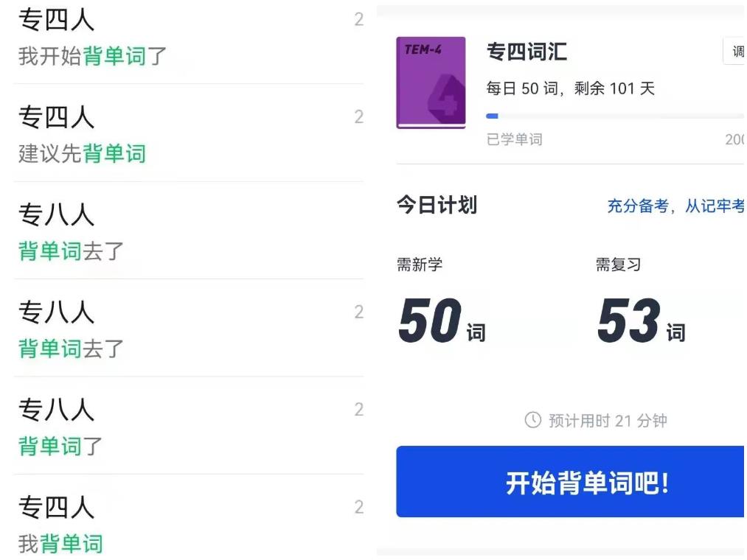Click the clock icon beside 预计用时
The height and width of the screenshot is (560, 747).
(532, 420)
